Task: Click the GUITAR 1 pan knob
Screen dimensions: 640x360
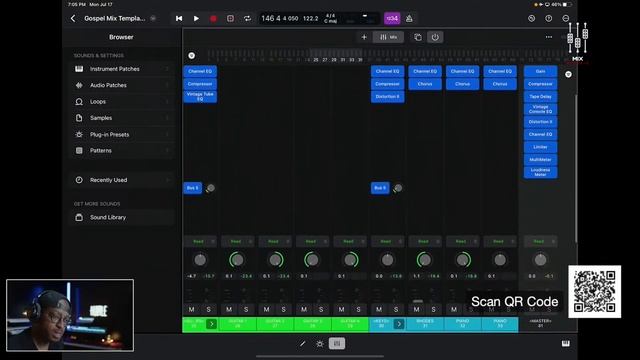Action: (237, 260)
